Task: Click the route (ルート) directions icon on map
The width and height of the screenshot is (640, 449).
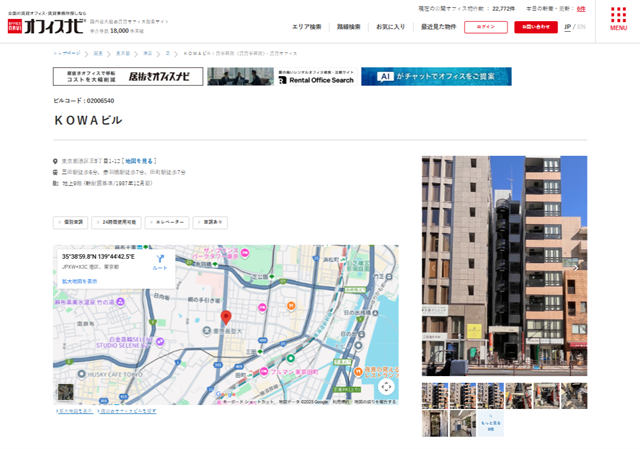Action: tap(160, 262)
